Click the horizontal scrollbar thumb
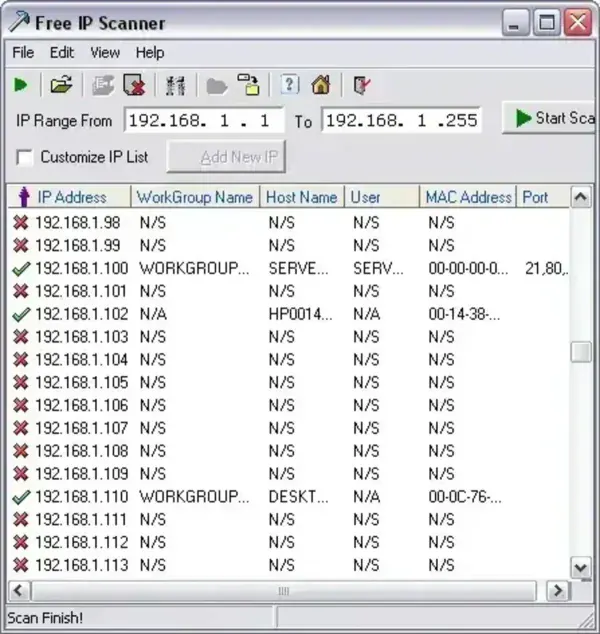 (284, 591)
